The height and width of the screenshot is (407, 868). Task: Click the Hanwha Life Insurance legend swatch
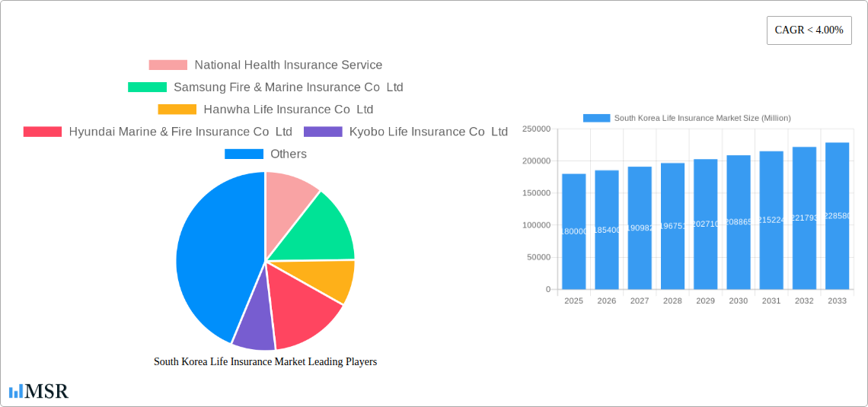pos(177,110)
